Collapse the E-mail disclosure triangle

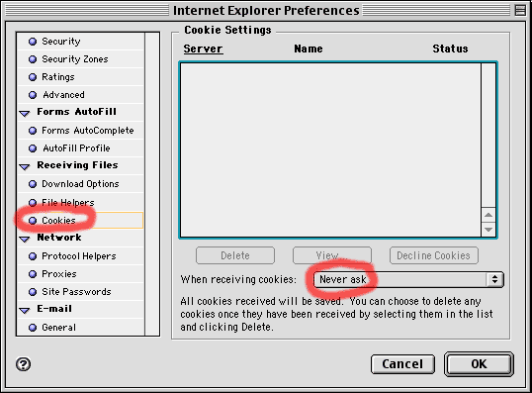25,310
